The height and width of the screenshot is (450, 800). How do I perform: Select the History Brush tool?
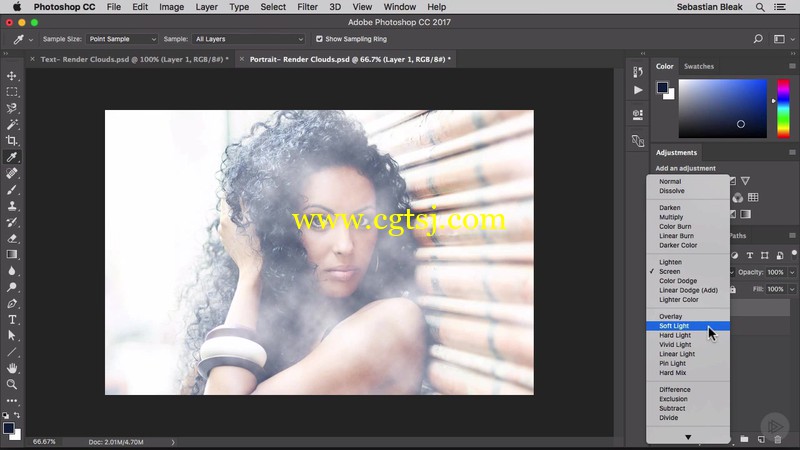tap(12, 222)
